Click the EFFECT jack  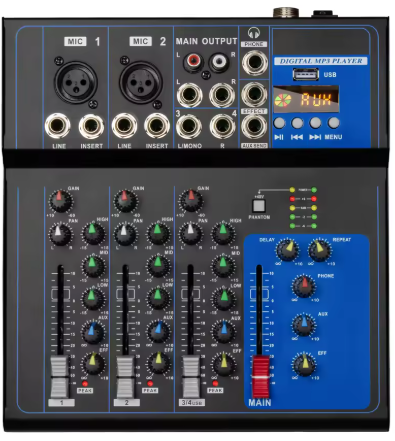[254, 94]
